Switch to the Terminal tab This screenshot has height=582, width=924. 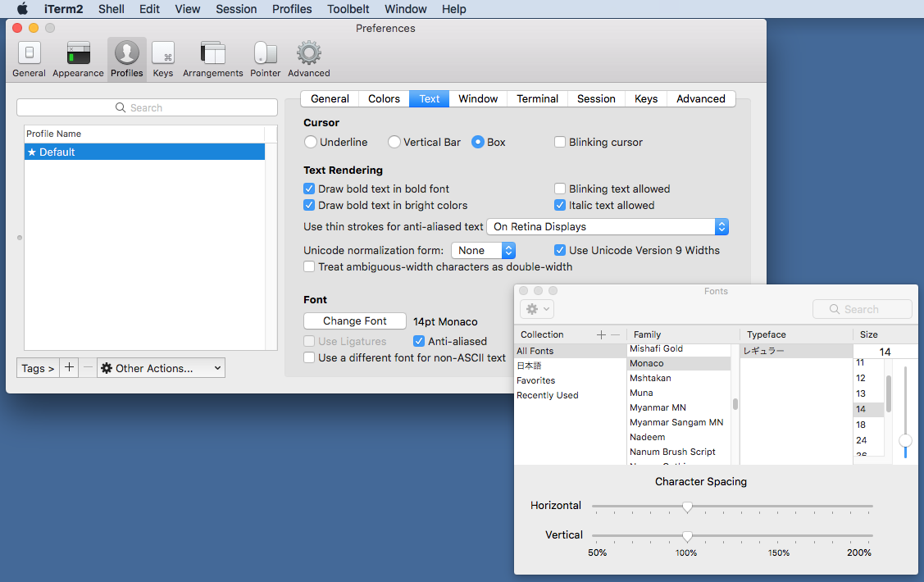(538, 99)
